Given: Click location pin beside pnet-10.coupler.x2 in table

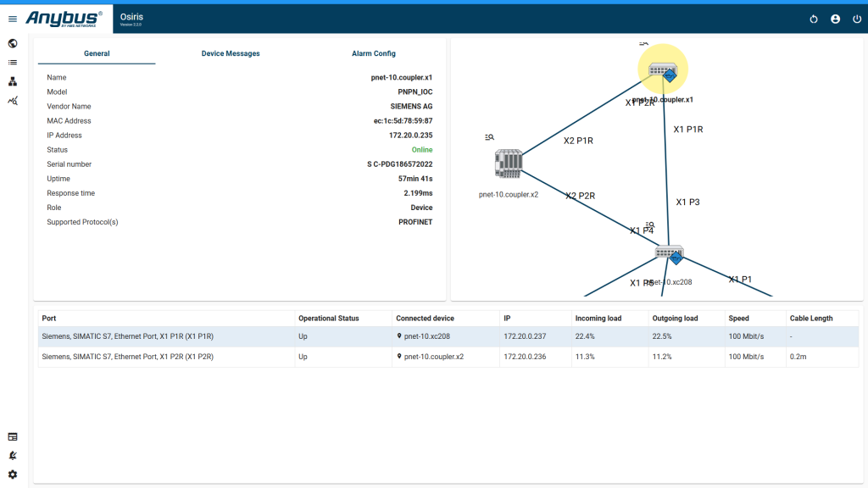Looking at the screenshot, I should pos(399,357).
